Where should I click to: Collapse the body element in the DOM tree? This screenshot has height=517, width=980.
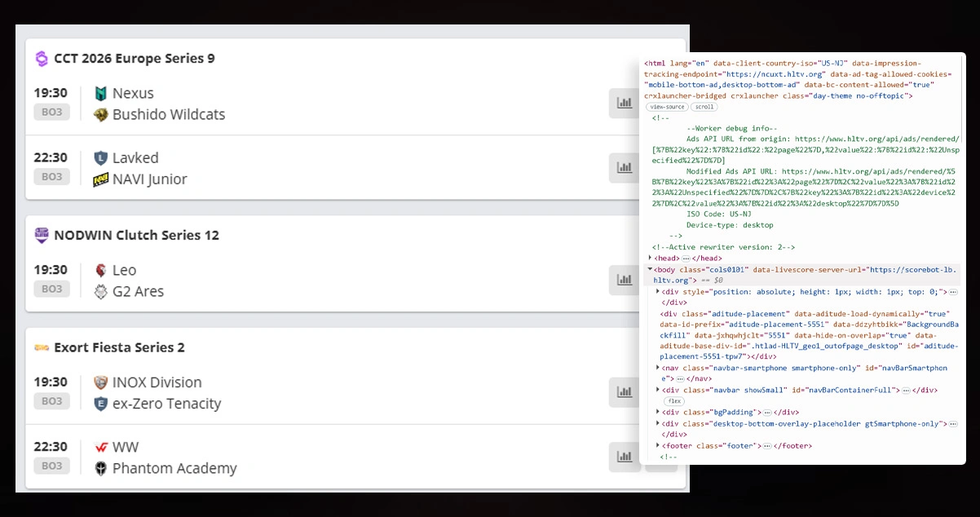tap(650, 268)
